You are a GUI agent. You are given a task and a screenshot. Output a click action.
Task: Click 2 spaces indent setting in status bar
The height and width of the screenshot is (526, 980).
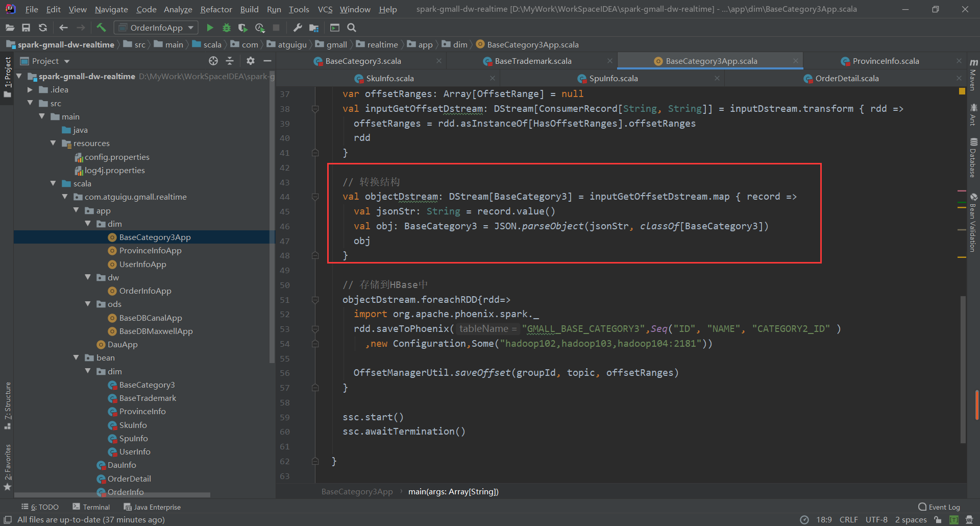coord(911,520)
